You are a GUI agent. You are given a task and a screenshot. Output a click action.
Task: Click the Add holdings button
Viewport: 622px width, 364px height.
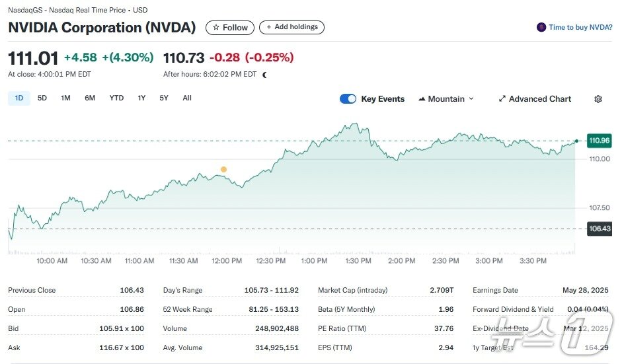click(x=292, y=27)
